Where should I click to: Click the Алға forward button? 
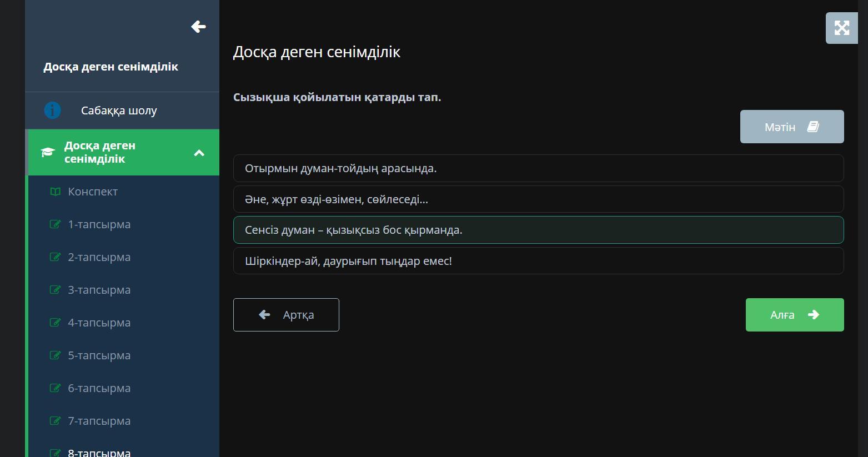tap(795, 315)
